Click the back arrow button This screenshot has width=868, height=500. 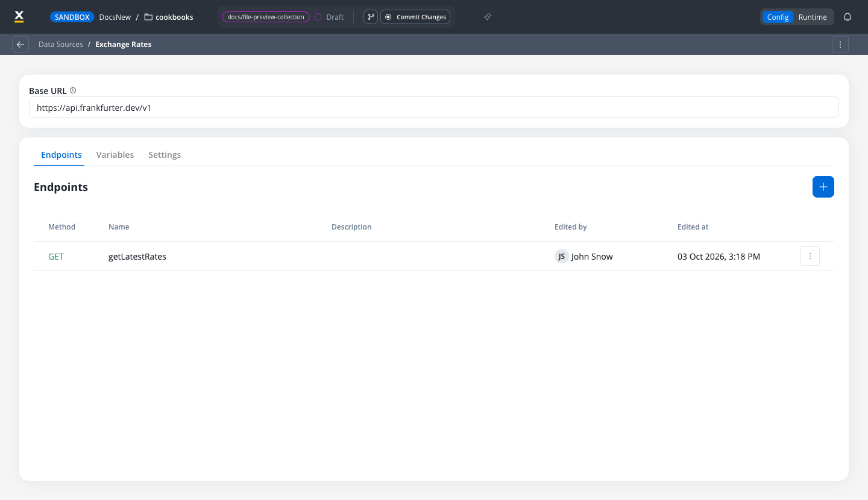coord(20,45)
